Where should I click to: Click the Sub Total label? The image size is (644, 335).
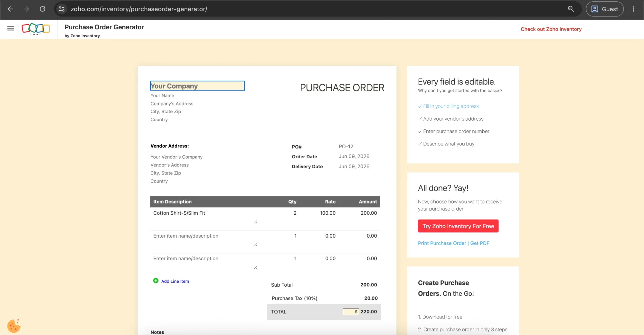282,285
